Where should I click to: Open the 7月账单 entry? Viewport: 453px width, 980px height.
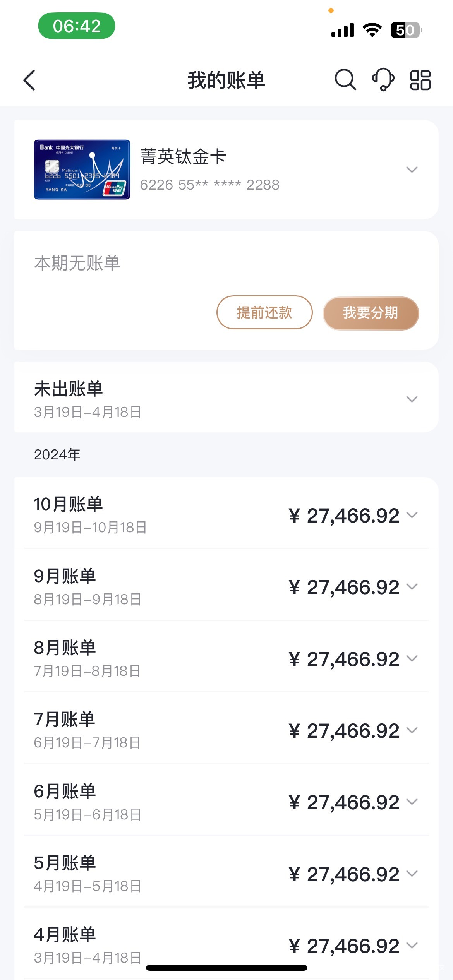click(x=65, y=720)
